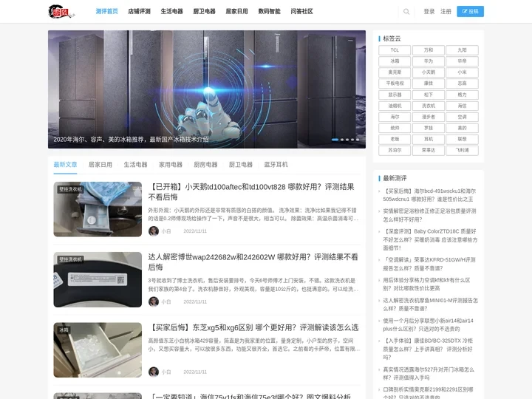The width and height of the screenshot is (532, 399).
Task: Switch to the 最新文章 tab
Action: (x=65, y=165)
